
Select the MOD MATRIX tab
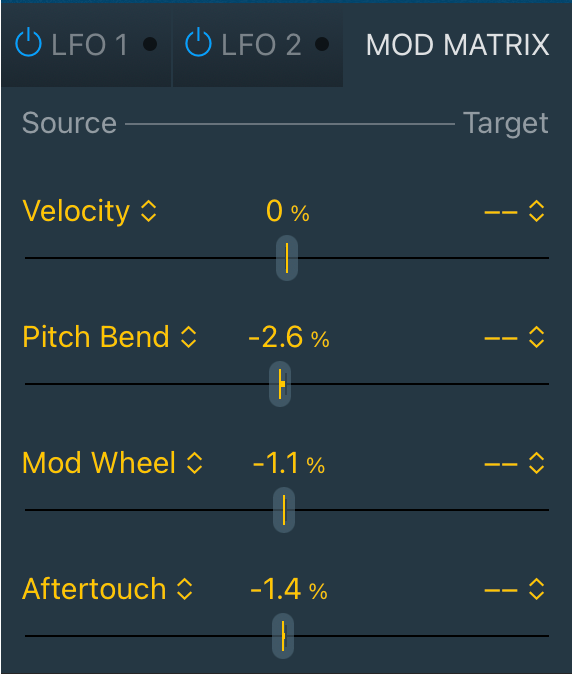pyautogui.click(x=457, y=45)
